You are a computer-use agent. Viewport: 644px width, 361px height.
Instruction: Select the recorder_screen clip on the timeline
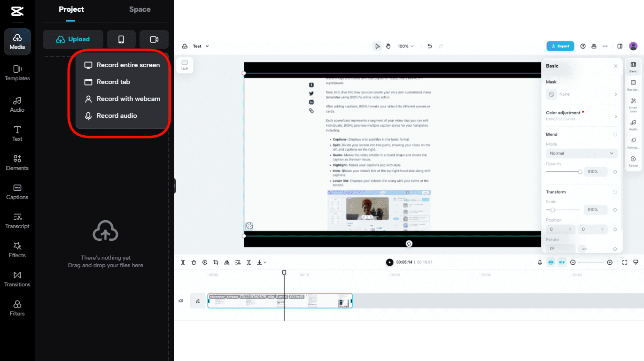(280, 301)
